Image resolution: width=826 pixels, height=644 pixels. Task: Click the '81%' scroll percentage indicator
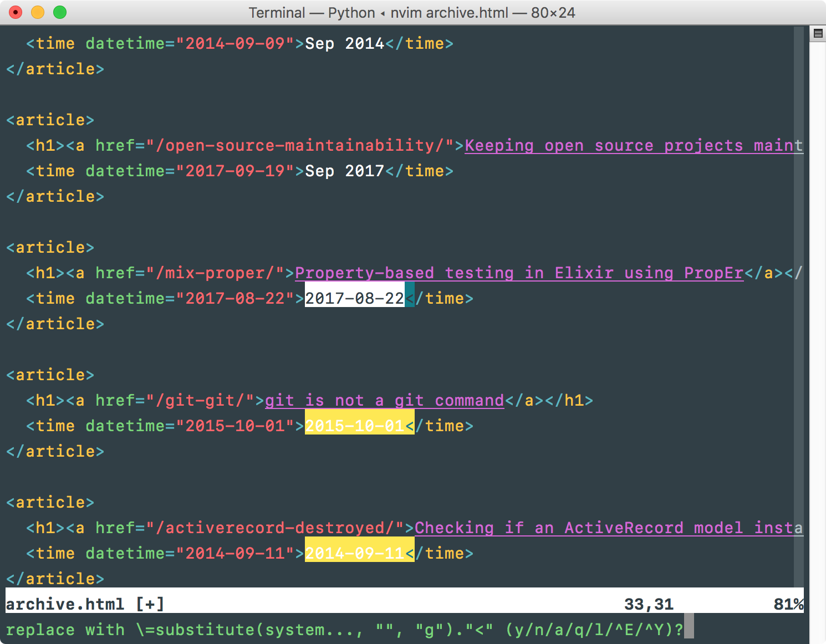(789, 604)
